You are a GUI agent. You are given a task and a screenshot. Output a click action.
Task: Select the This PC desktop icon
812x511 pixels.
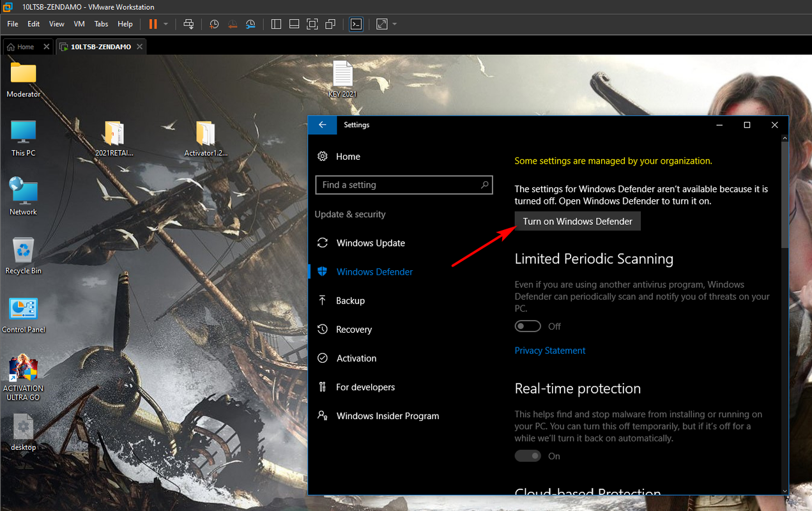(24, 138)
